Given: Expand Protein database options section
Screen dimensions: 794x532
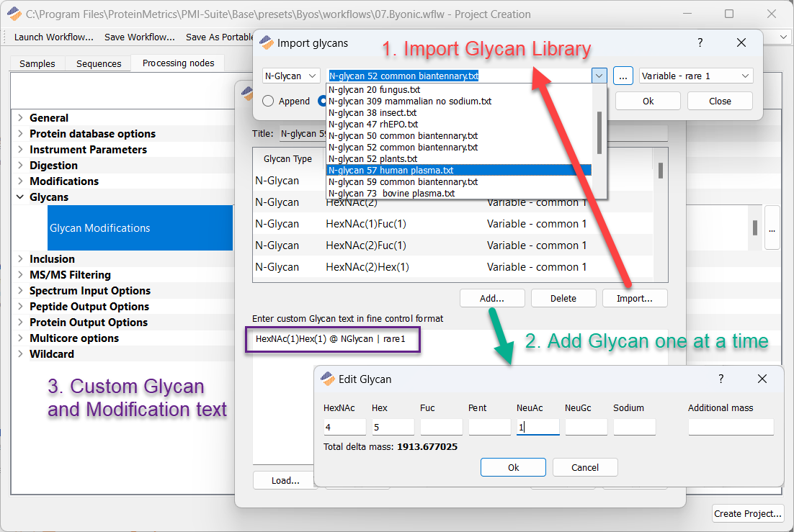Looking at the screenshot, I should point(20,134).
